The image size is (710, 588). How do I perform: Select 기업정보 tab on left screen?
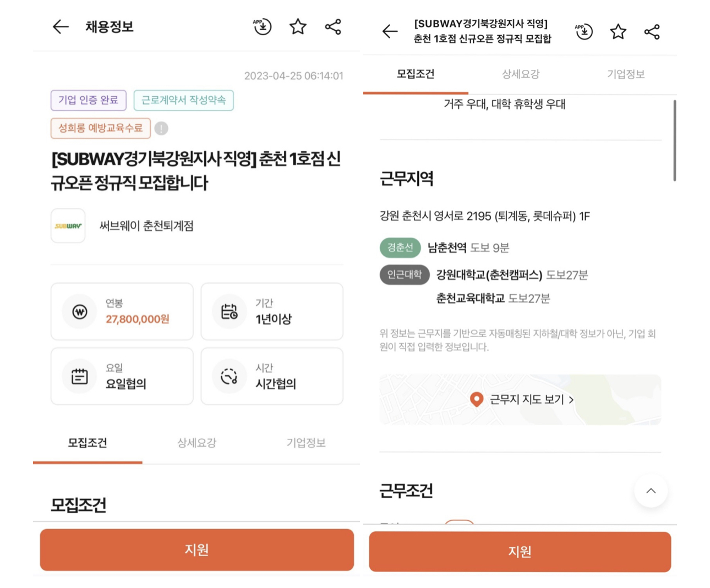(306, 443)
